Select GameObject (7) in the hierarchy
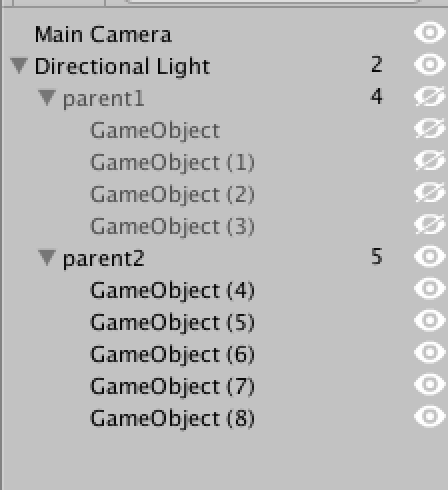Screen dimensions: 448x490 click(172, 386)
